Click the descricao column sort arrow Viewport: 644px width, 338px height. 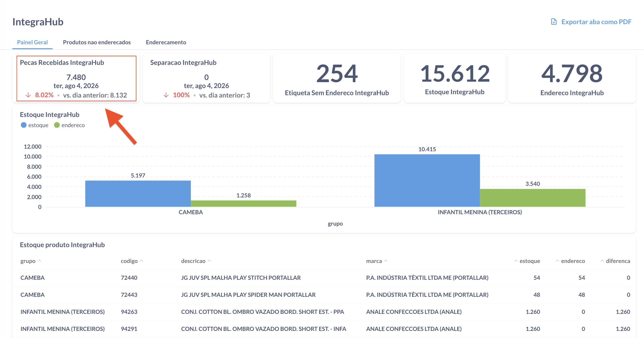(x=210, y=261)
